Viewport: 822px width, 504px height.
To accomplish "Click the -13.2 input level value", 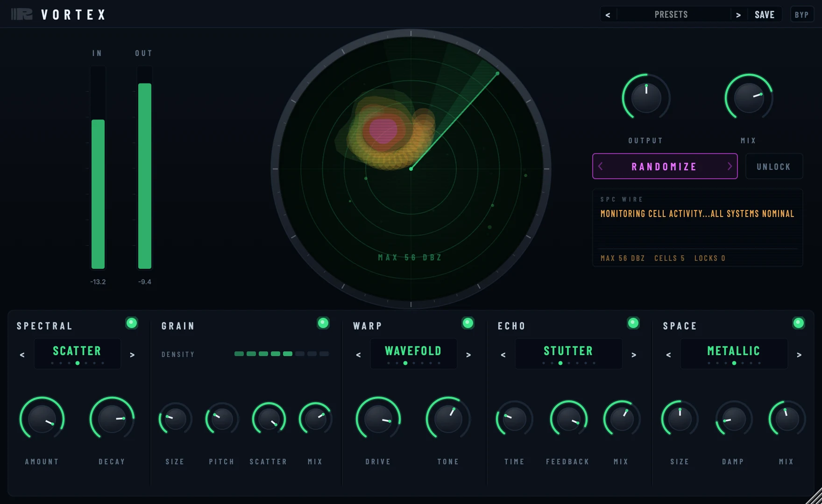I will [x=98, y=282].
